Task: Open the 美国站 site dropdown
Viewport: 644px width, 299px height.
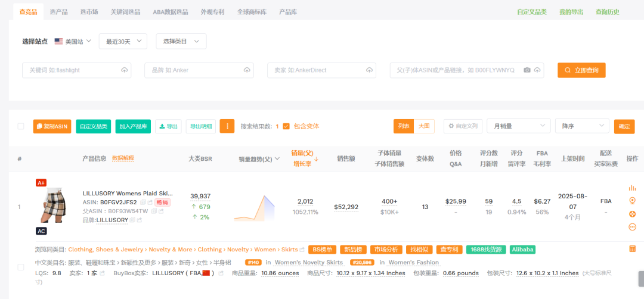Action: 73,42
